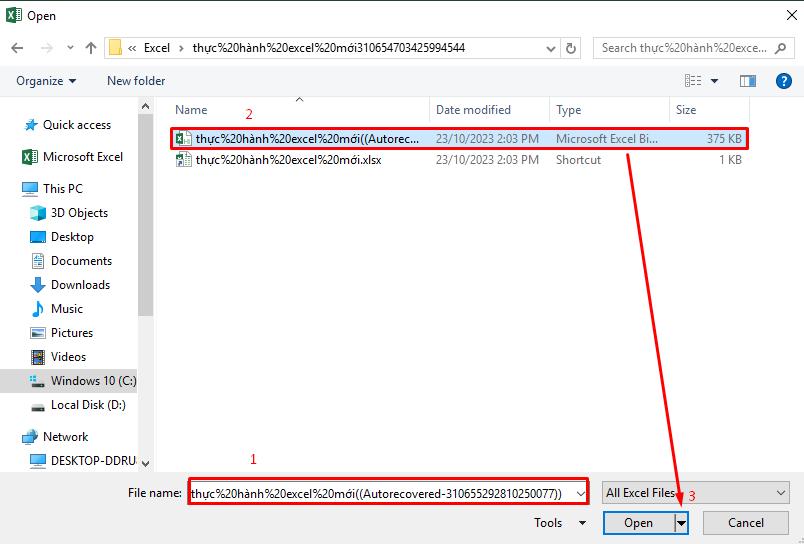Click the Shortcut type cell

tap(578, 160)
